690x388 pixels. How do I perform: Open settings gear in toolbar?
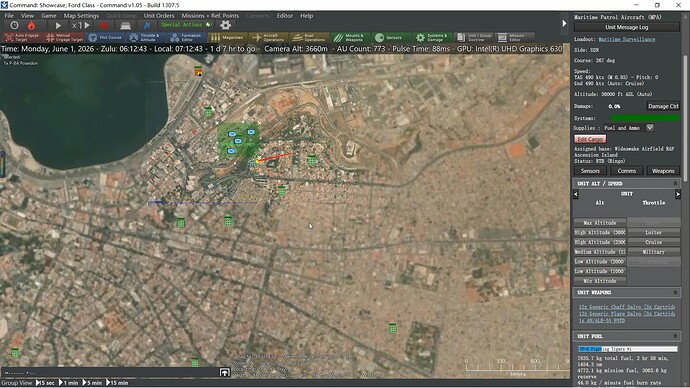point(225,25)
